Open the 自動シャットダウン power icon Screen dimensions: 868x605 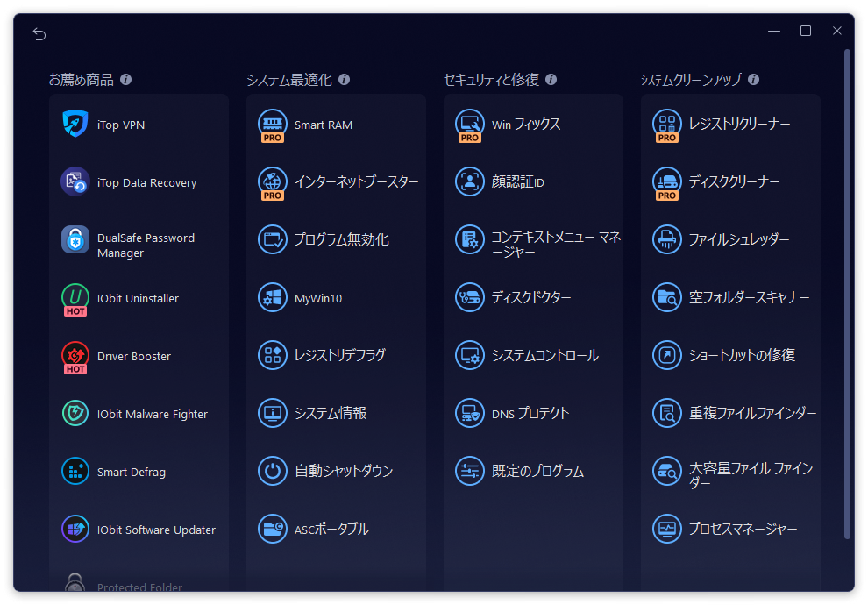[x=273, y=471]
